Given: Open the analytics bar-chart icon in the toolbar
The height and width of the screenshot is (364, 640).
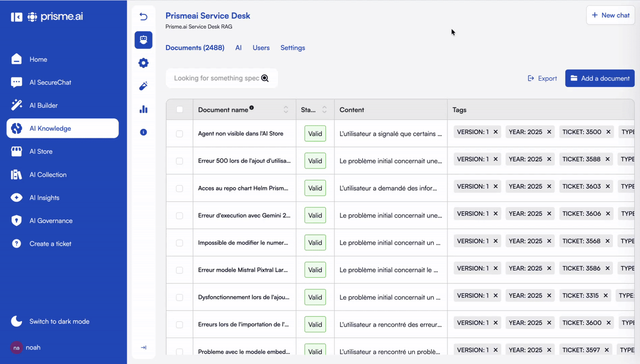Looking at the screenshot, I should coord(143,109).
